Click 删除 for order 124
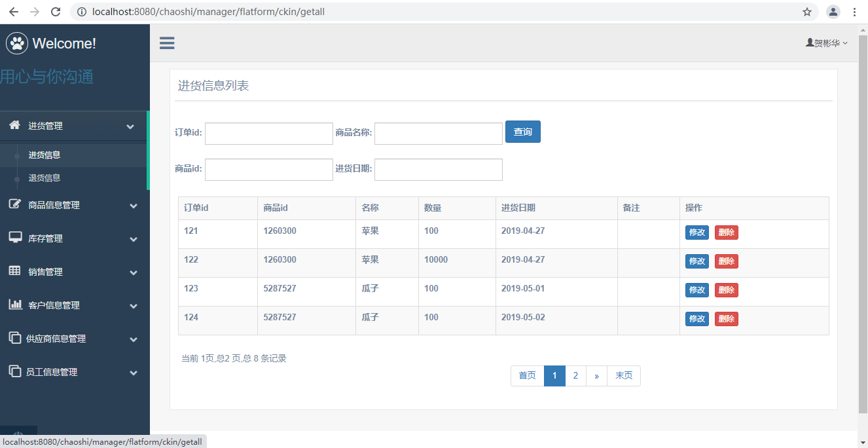 coord(727,319)
